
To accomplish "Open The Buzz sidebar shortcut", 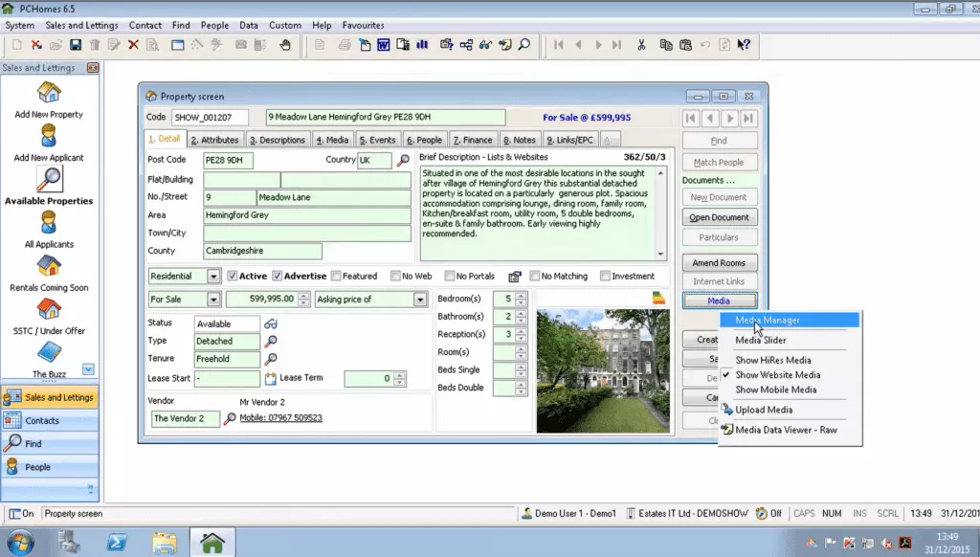I will (49, 360).
